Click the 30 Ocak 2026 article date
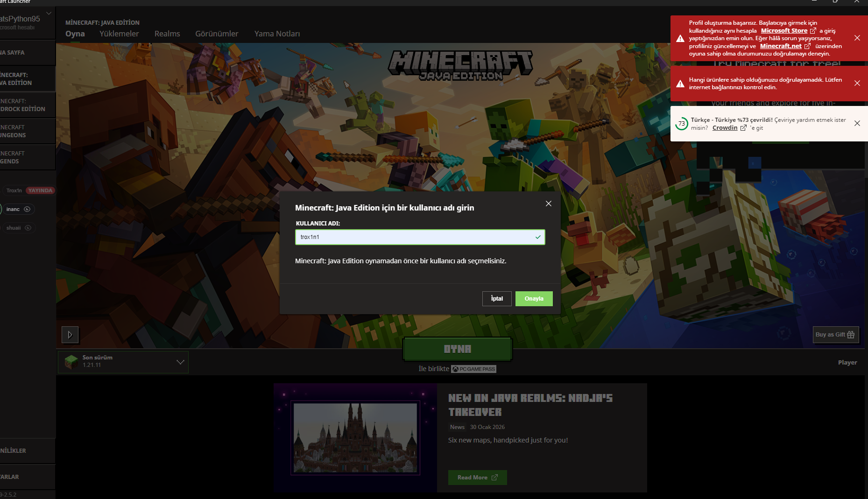Viewport: 868px width, 499px height. (x=487, y=427)
